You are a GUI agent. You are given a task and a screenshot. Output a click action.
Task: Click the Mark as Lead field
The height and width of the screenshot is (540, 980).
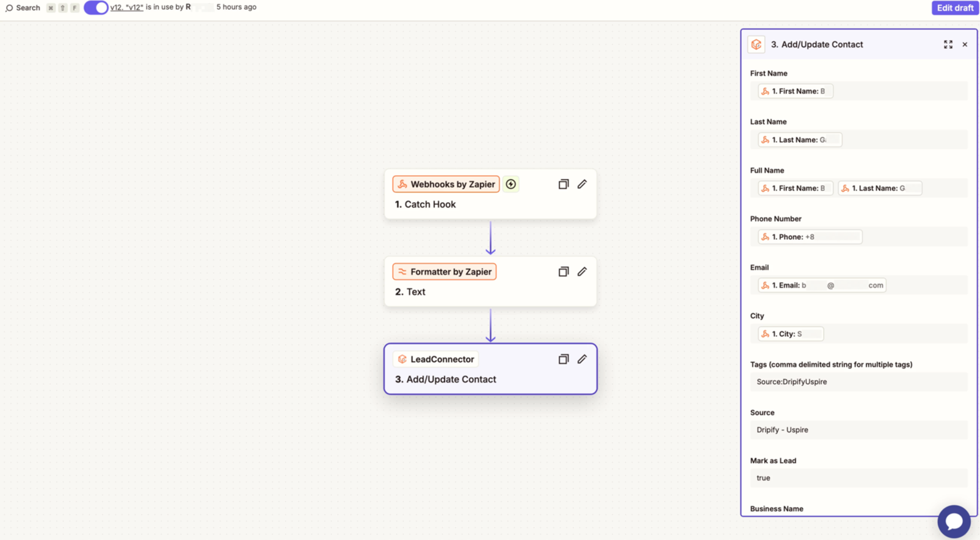click(858, 478)
